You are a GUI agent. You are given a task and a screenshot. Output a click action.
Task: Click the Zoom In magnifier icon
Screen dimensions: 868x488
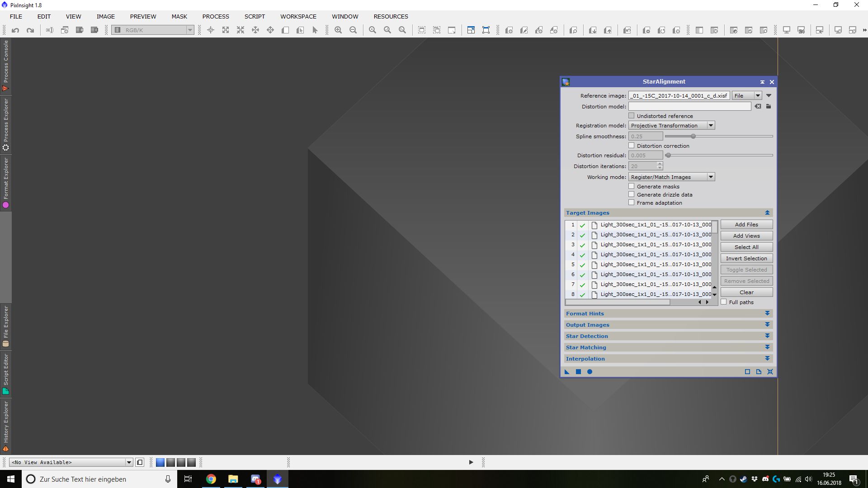338,30
